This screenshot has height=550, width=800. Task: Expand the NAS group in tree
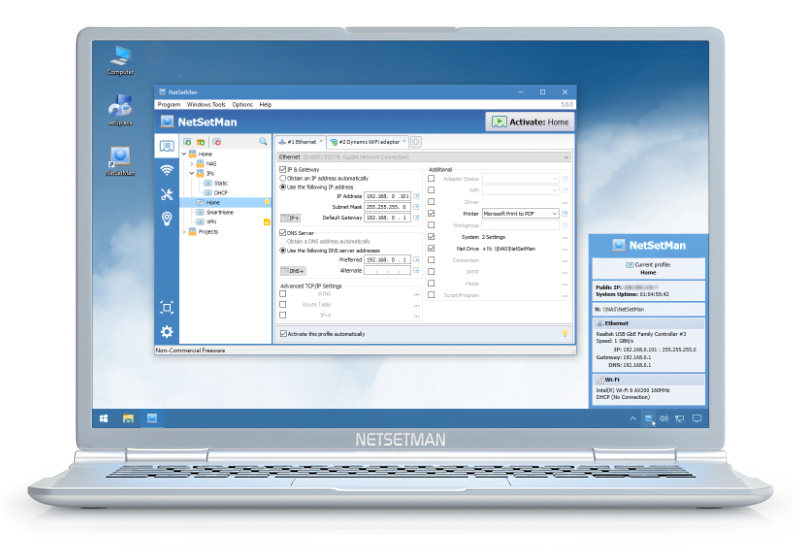coord(192,164)
